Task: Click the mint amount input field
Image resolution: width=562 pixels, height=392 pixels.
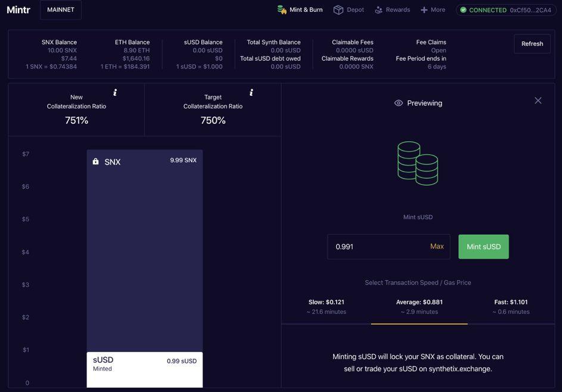Action: [x=389, y=247]
